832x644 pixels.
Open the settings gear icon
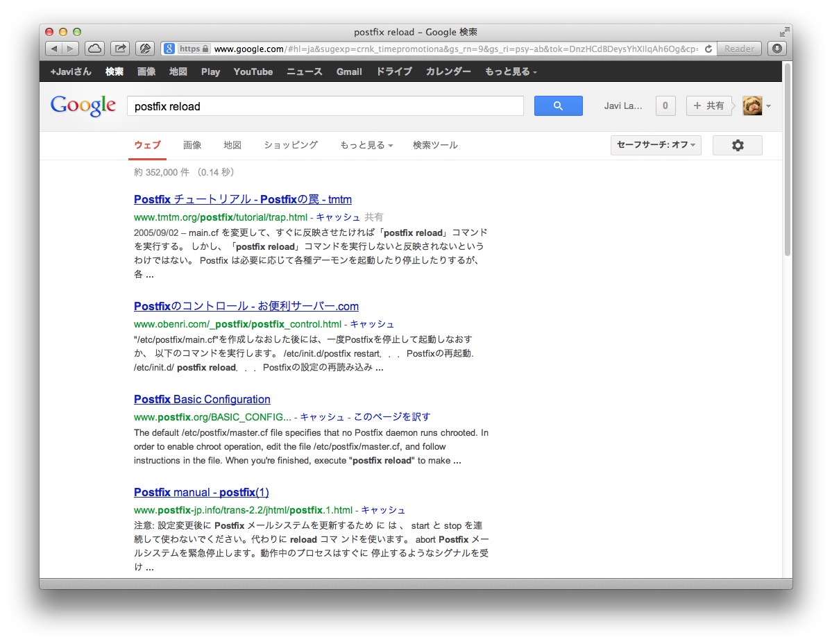point(738,145)
